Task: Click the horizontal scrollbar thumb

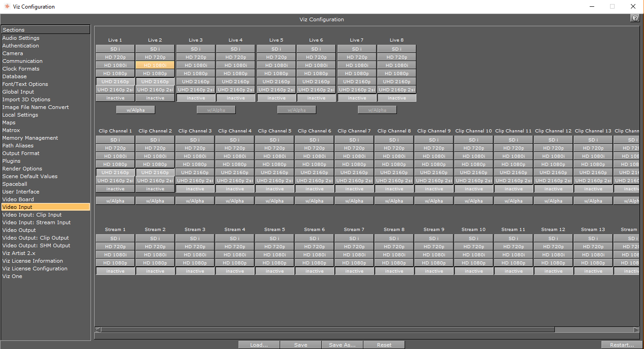Action: pos(328,330)
